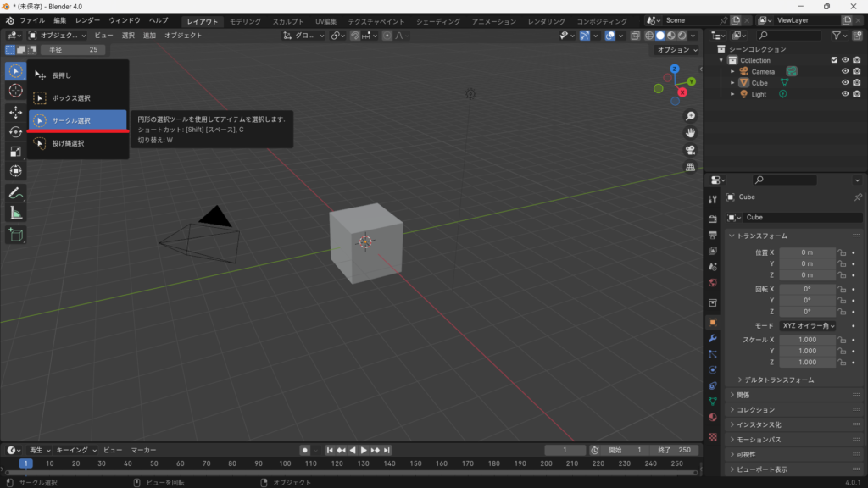Switch to Shading workspace tab
Image resolution: width=868 pixels, height=488 pixels.
(438, 21)
